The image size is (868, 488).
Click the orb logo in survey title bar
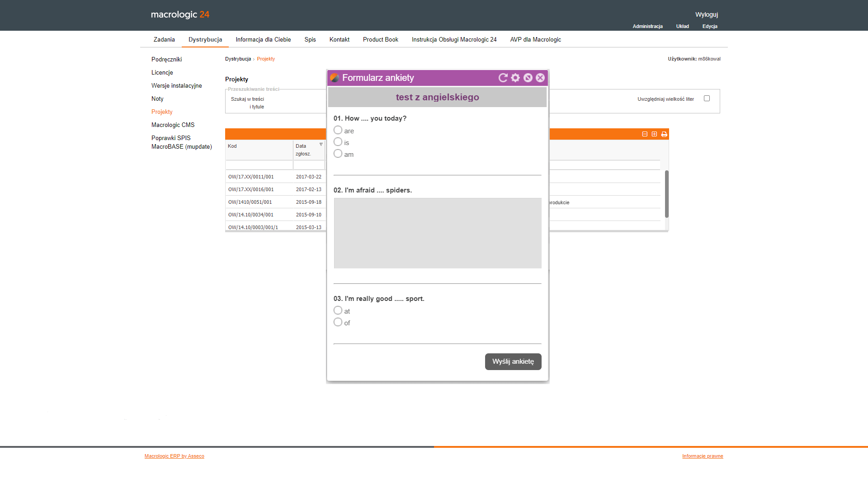[x=335, y=78]
